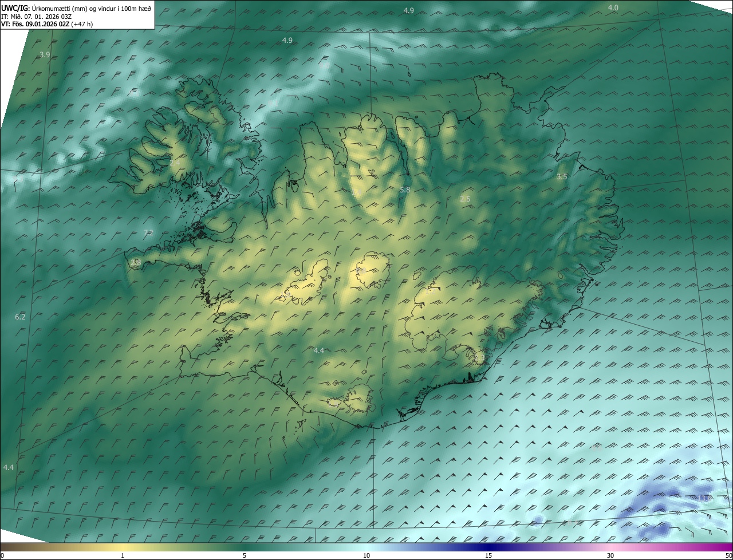Click the 2.4 value in the Westfjords
The image size is (733, 560).
(x=175, y=163)
